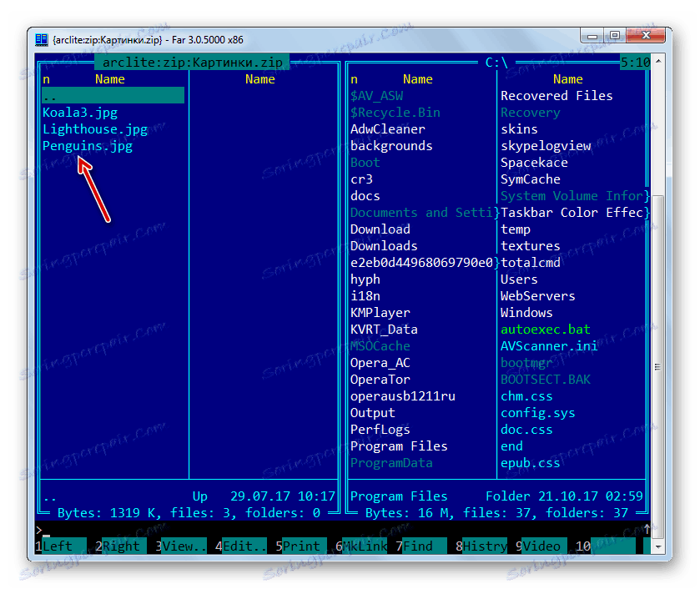Select the backgrounds folder
This screenshot has width=700, height=589.
coord(391,146)
